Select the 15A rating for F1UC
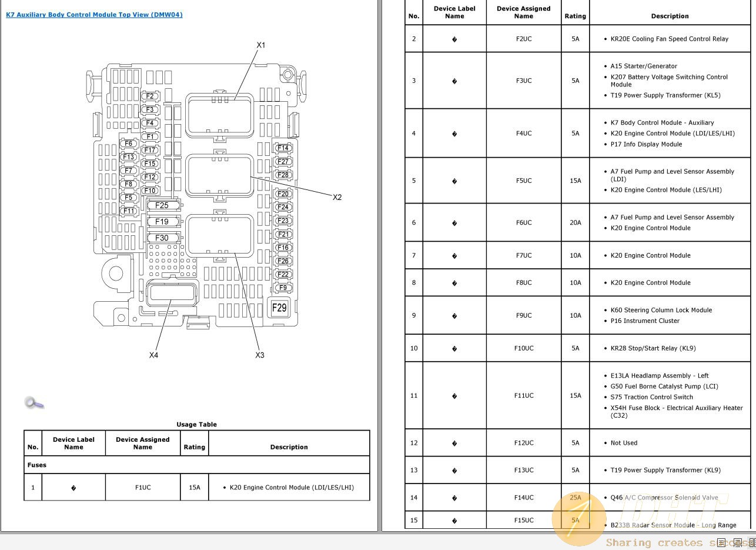This screenshot has width=756, height=550. pos(195,487)
